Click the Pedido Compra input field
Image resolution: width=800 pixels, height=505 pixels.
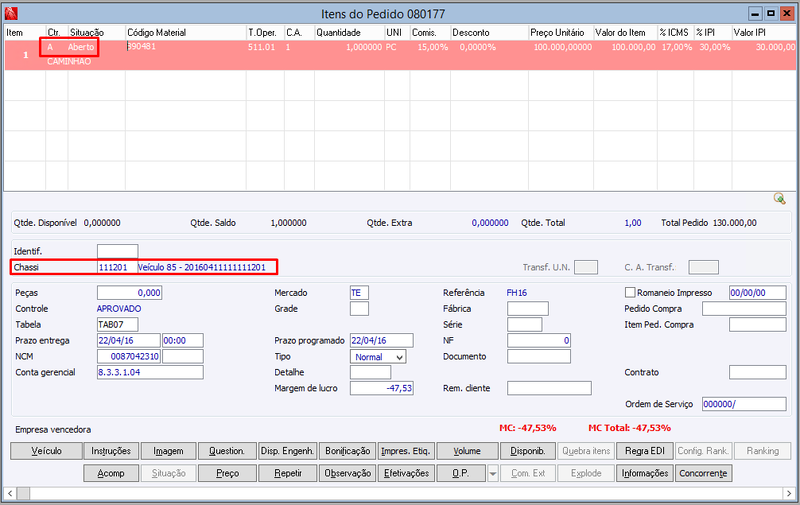point(744,309)
